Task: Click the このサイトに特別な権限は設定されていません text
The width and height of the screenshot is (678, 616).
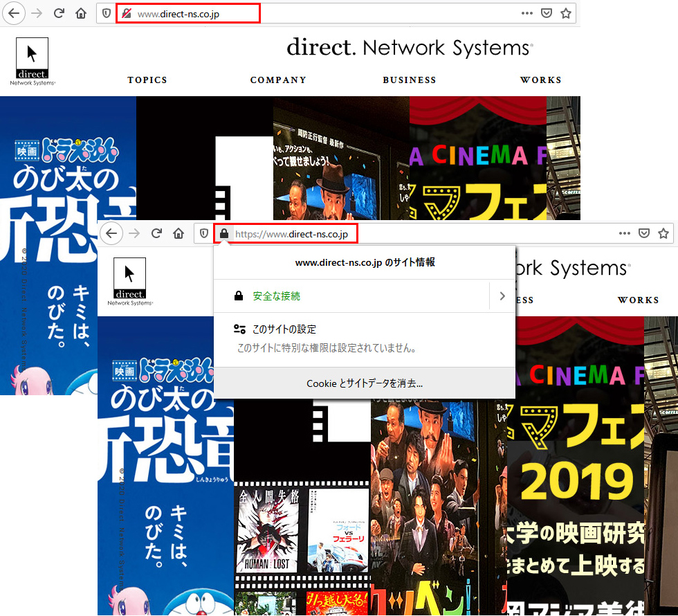Action: (x=327, y=348)
